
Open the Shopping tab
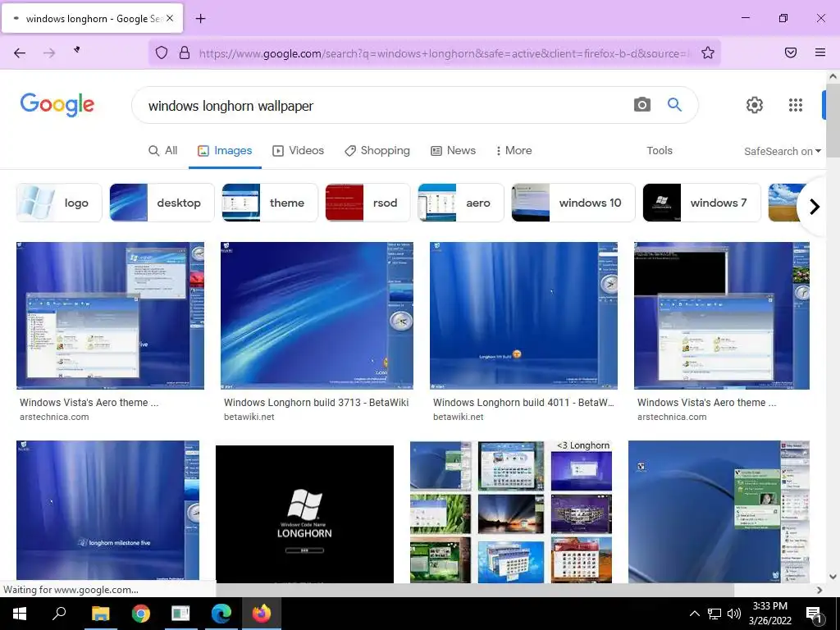point(377,151)
